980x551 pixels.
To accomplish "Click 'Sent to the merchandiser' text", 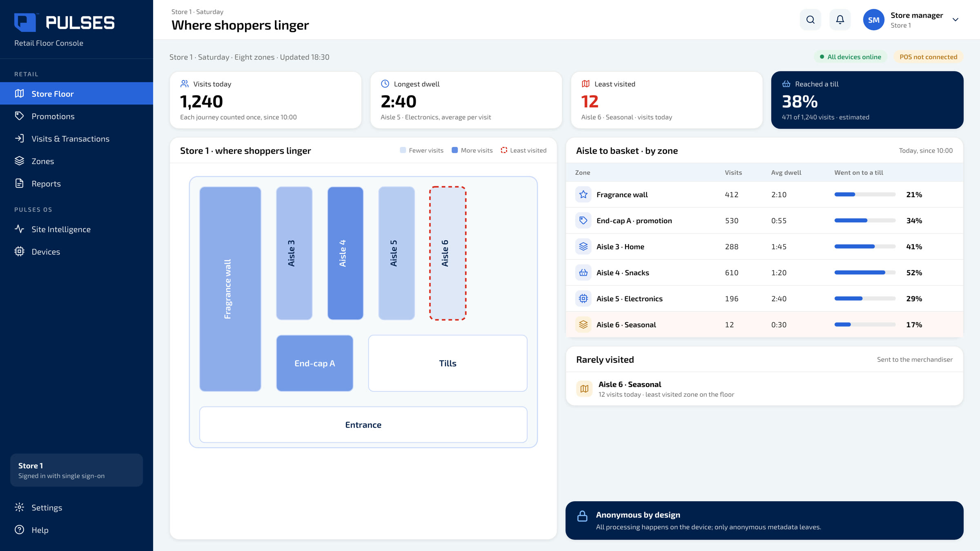I will click(x=915, y=359).
